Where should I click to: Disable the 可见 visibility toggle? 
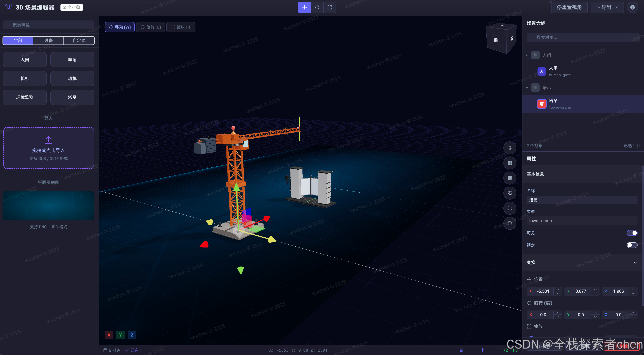[x=632, y=233]
